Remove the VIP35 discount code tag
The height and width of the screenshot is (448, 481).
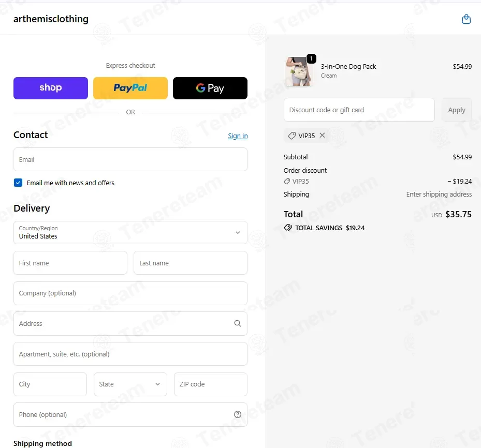[322, 135]
